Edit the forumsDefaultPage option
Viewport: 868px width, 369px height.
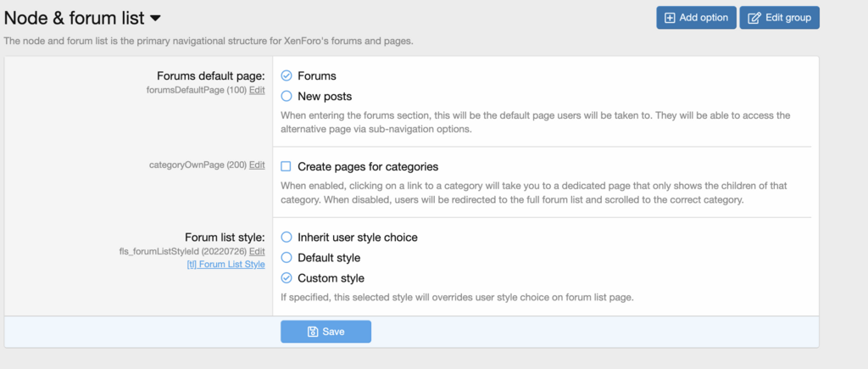pos(257,90)
